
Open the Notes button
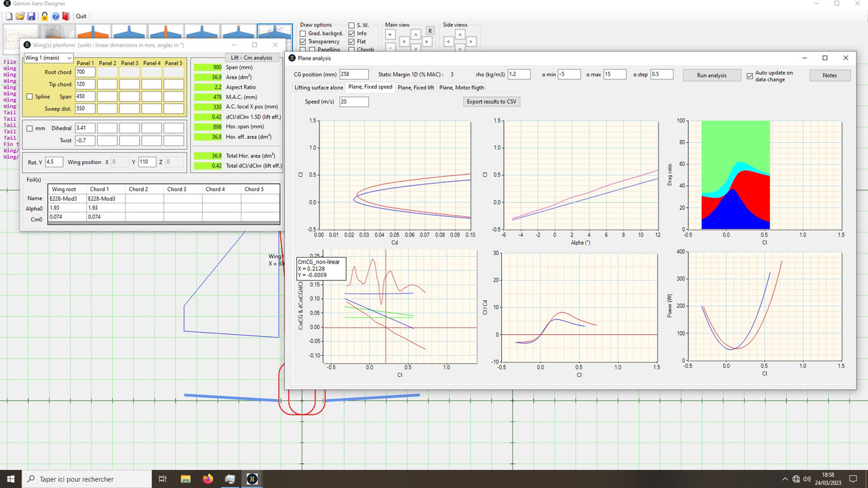[x=830, y=75]
